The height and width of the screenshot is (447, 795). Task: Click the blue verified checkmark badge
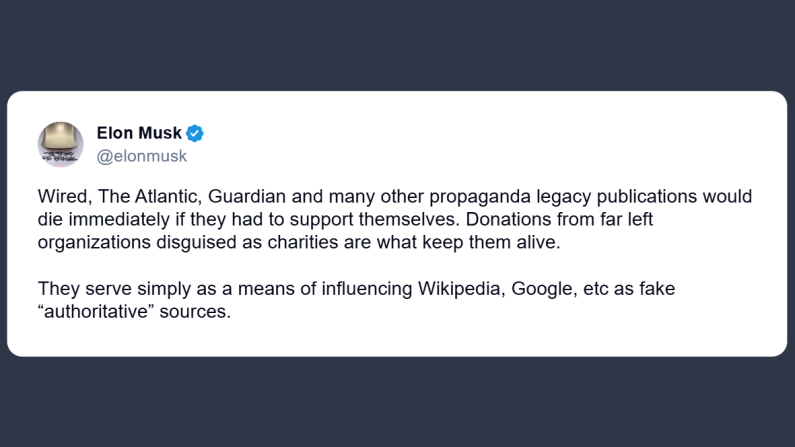click(195, 133)
